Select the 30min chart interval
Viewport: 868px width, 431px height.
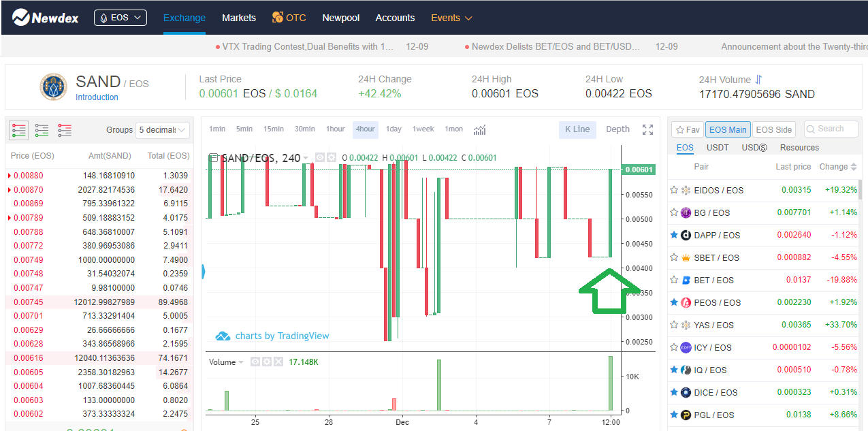[304, 129]
